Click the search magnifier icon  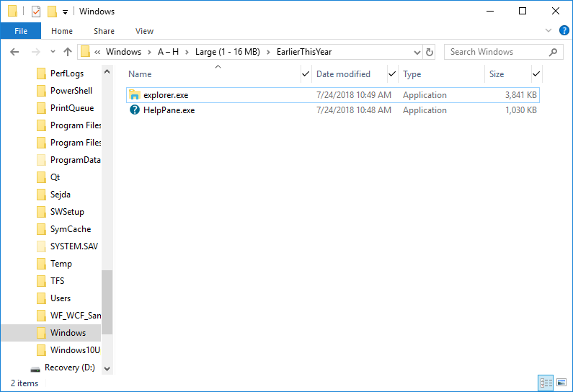pyautogui.click(x=554, y=52)
